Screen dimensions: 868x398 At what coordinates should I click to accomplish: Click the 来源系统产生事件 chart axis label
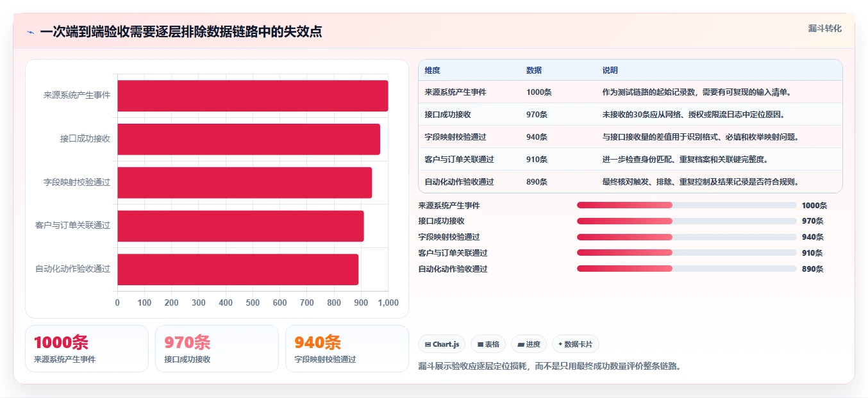tap(77, 95)
